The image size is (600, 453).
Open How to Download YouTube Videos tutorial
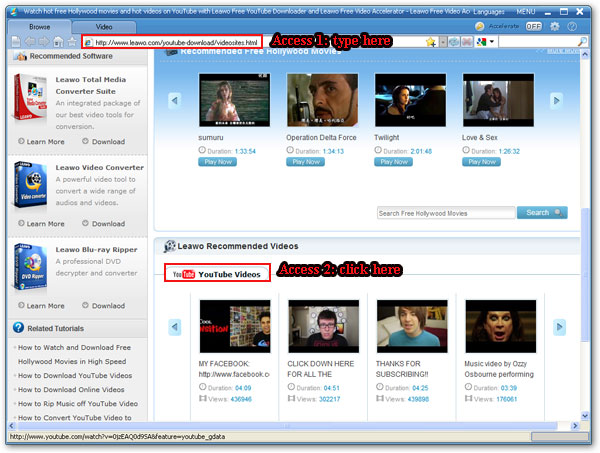pyautogui.click(x=75, y=376)
